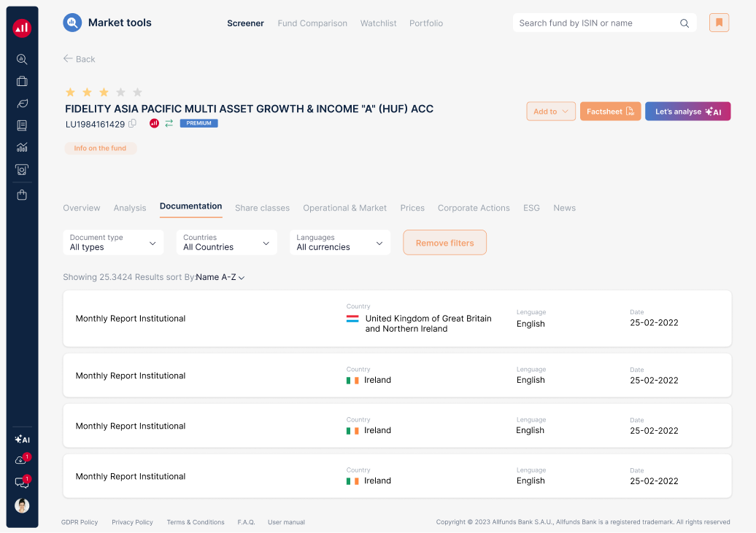Expand Languages filter dropdown

click(x=340, y=242)
